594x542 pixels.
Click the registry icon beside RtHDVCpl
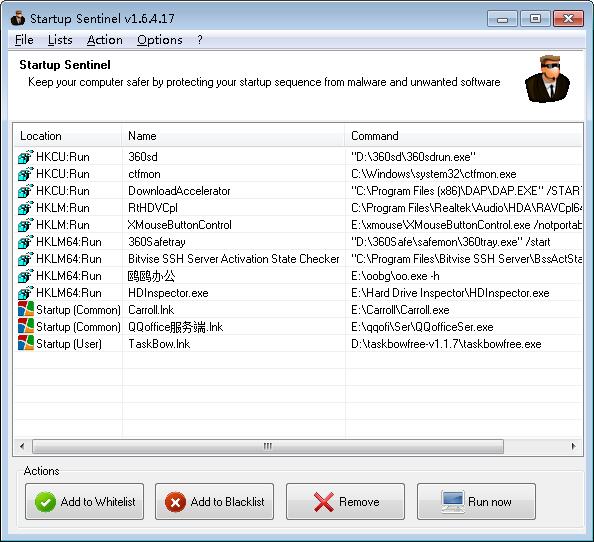[26, 208]
